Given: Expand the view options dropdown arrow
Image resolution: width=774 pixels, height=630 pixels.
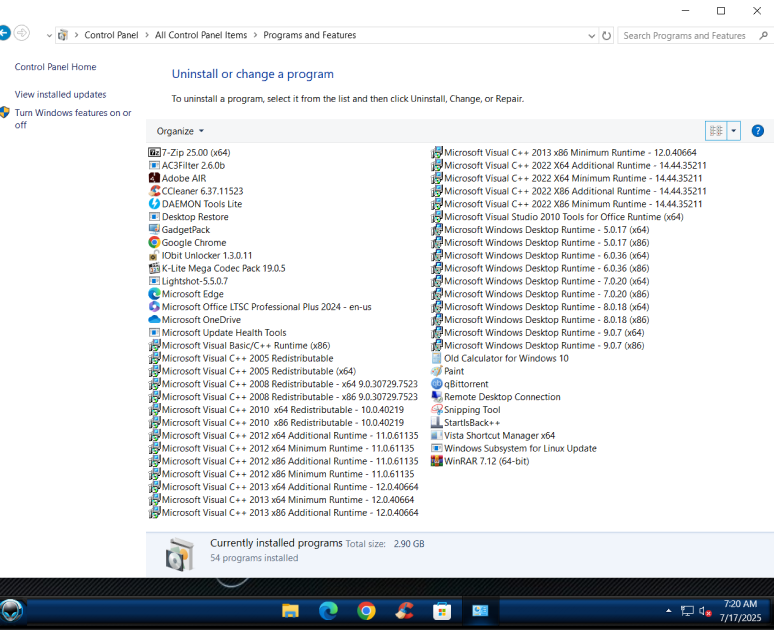Looking at the screenshot, I should [x=734, y=131].
